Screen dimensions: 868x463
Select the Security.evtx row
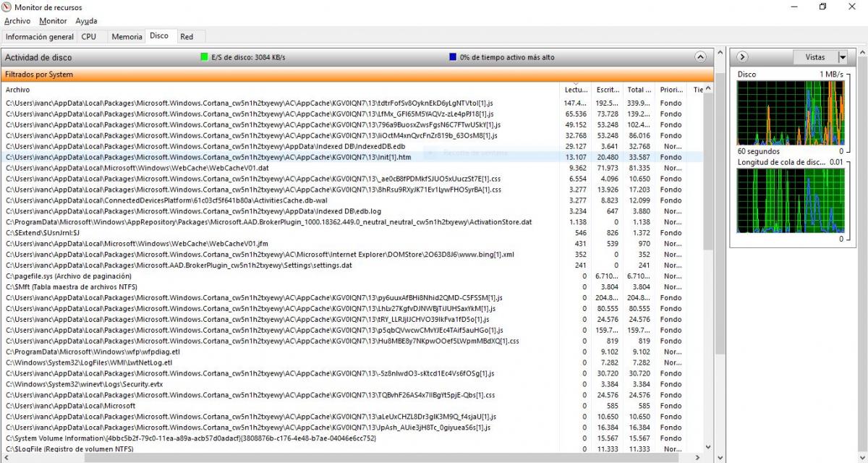click(352, 385)
